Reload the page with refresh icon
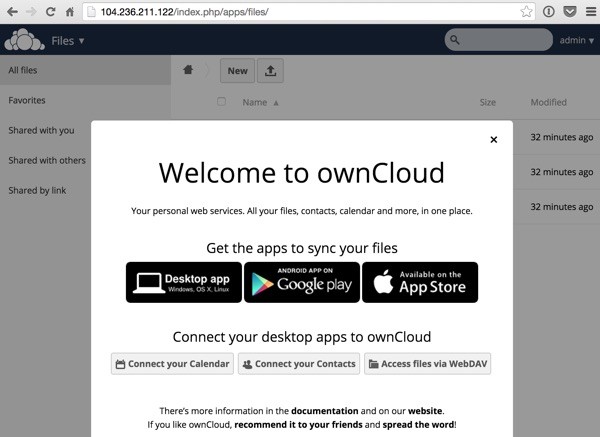600x437 pixels. [x=50, y=12]
